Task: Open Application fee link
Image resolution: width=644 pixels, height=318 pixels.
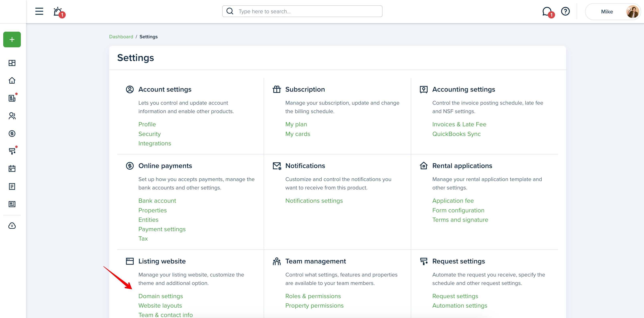Action: coord(453,201)
